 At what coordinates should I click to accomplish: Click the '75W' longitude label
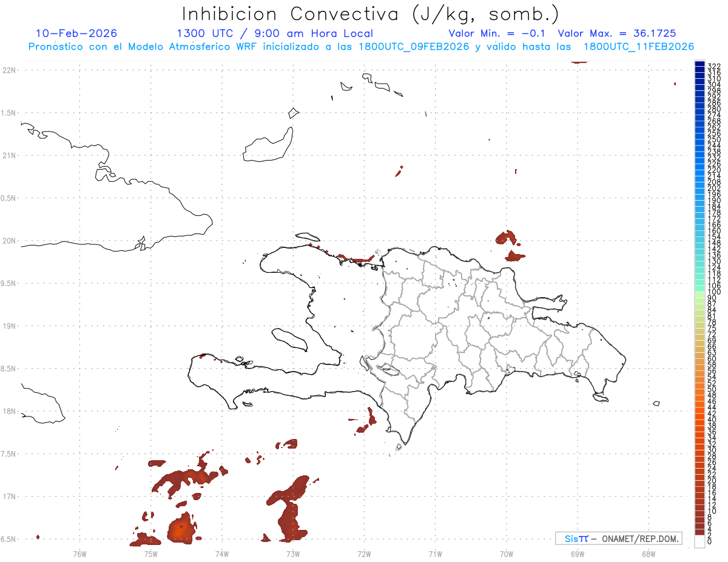[150, 553]
